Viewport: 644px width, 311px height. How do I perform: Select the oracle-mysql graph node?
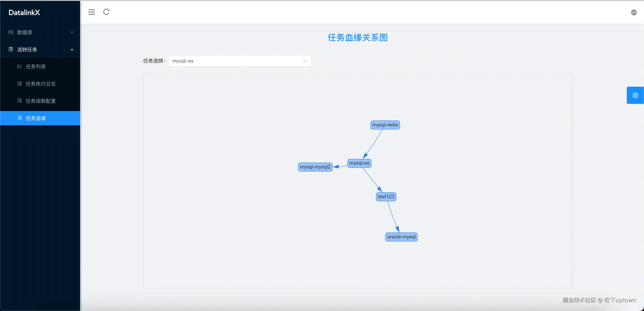tap(401, 237)
